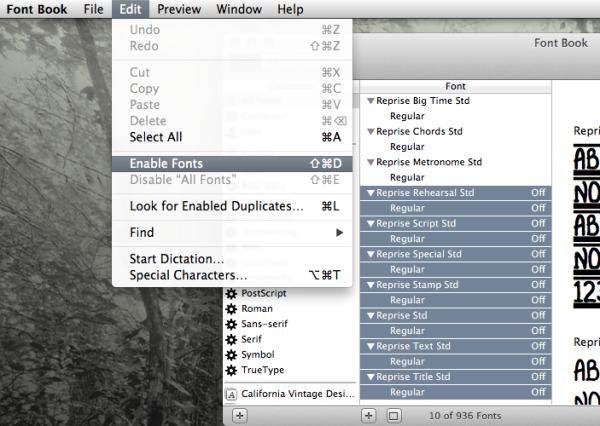The height and width of the screenshot is (426, 600).
Task: Select the Roman collection
Action: click(257, 309)
